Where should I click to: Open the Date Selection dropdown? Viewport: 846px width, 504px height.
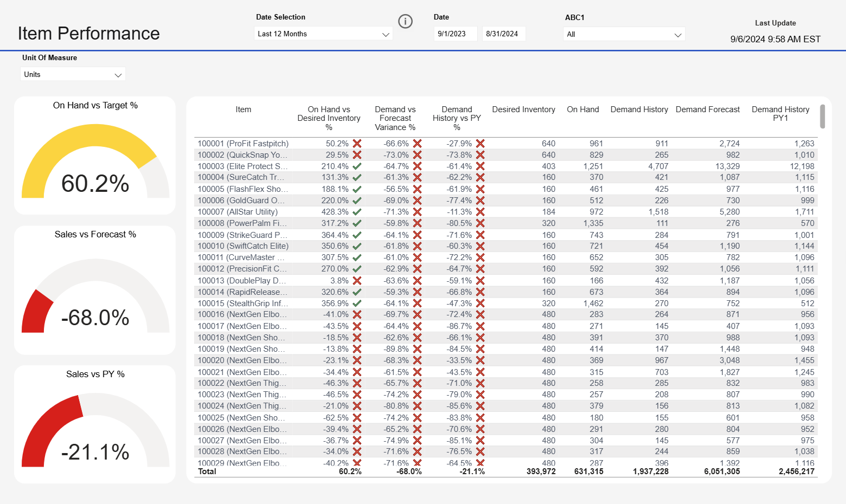pyautogui.click(x=323, y=33)
